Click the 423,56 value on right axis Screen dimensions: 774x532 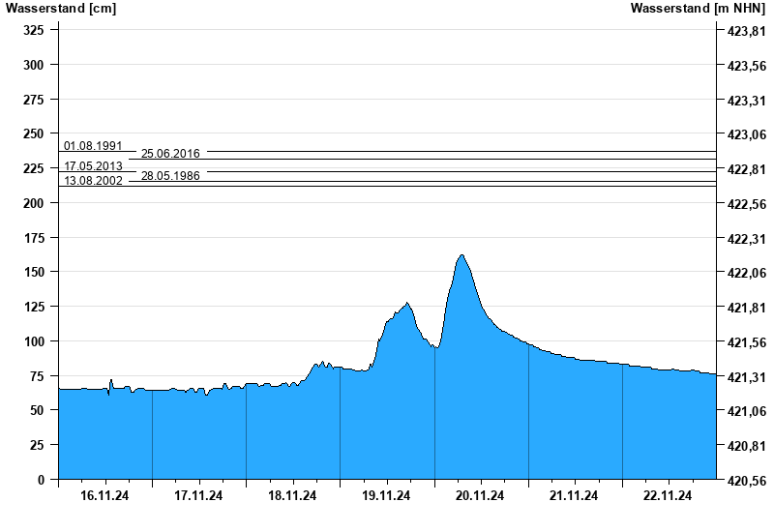tap(747, 66)
